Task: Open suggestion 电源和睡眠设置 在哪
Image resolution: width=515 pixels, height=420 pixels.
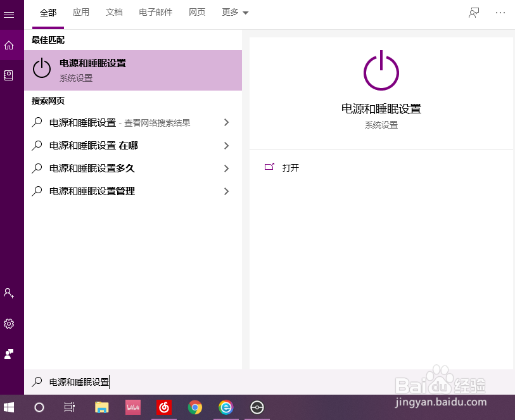Action: point(93,146)
